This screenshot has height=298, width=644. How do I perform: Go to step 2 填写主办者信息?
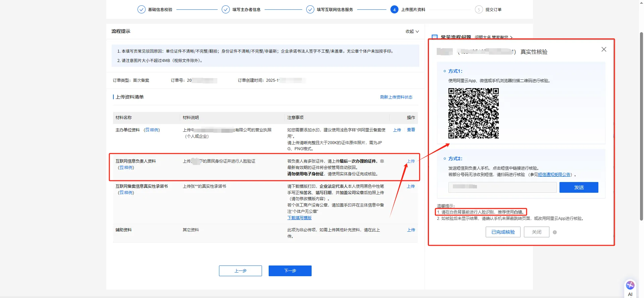(246, 9)
